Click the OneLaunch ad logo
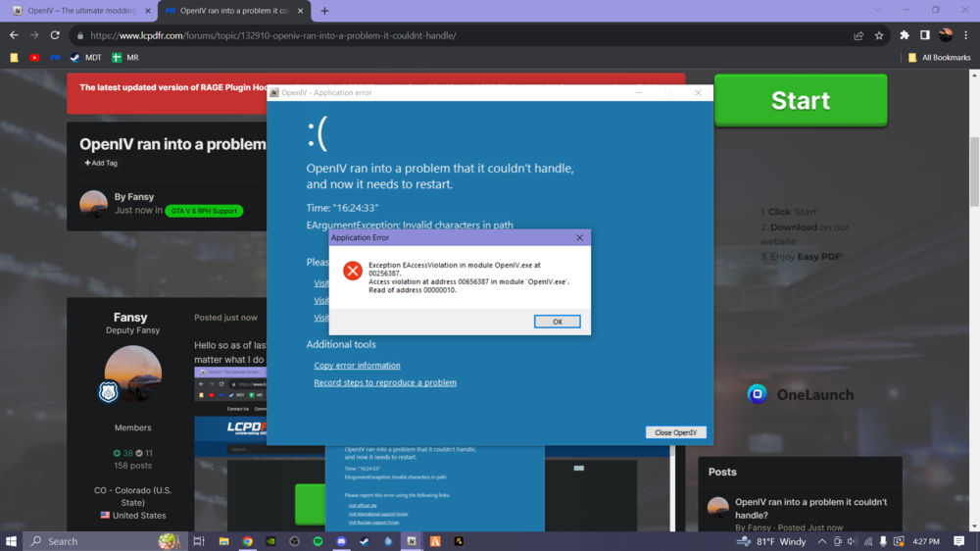Viewport: 980px width, 551px height. tap(801, 395)
